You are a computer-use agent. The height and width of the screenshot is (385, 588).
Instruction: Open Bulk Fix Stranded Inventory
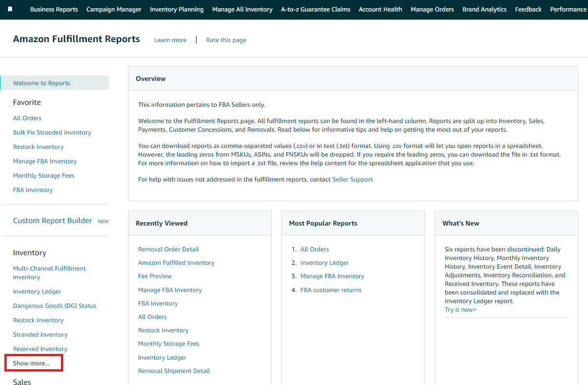52,133
